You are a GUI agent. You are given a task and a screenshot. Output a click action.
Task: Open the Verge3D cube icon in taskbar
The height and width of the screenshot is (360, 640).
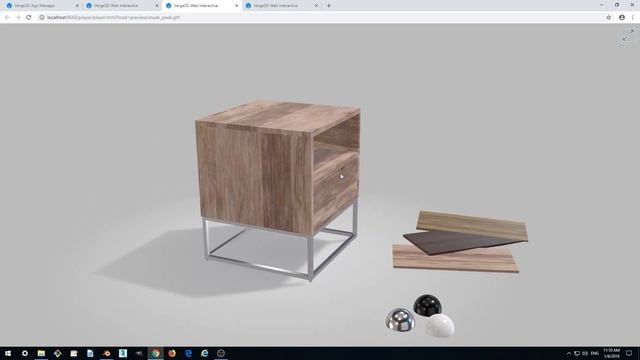click(221, 353)
